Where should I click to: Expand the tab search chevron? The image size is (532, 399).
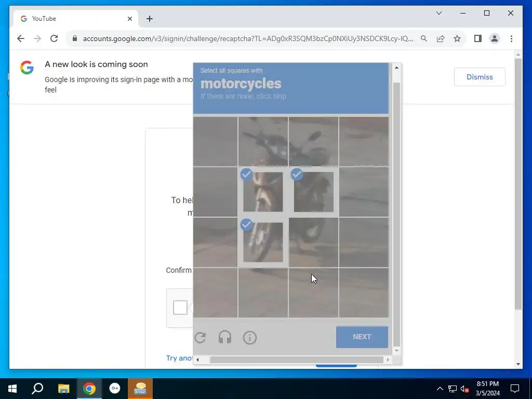(438, 13)
